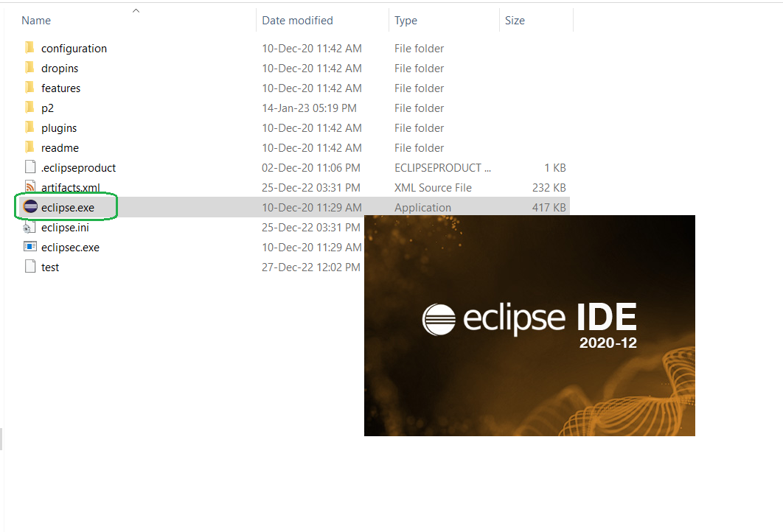Select the file name 'artifacts.xml'
Viewport: 783px width, 532px height.
(x=70, y=188)
